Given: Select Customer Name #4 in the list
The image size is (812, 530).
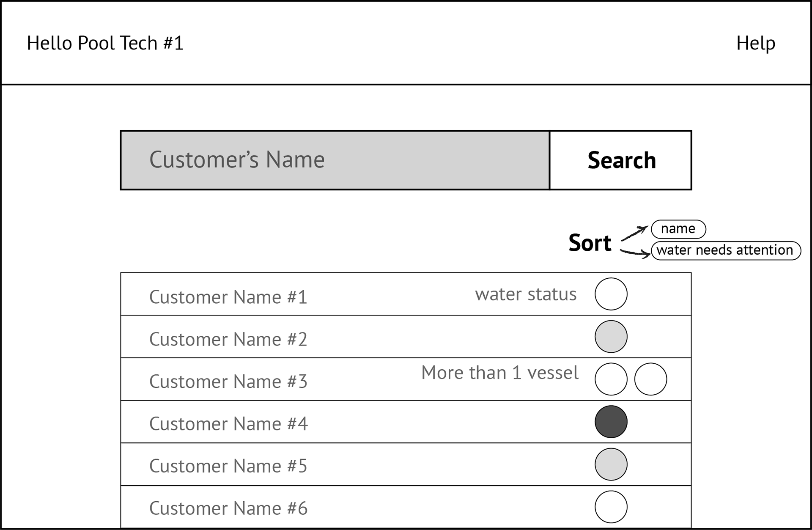Looking at the screenshot, I should 228,424.
